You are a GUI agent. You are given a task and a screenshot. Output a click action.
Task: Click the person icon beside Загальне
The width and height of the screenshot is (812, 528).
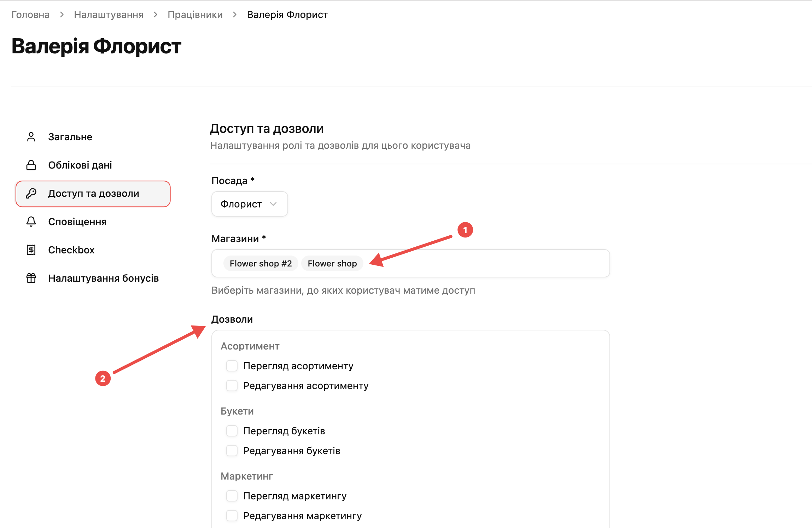click(31, 137)
